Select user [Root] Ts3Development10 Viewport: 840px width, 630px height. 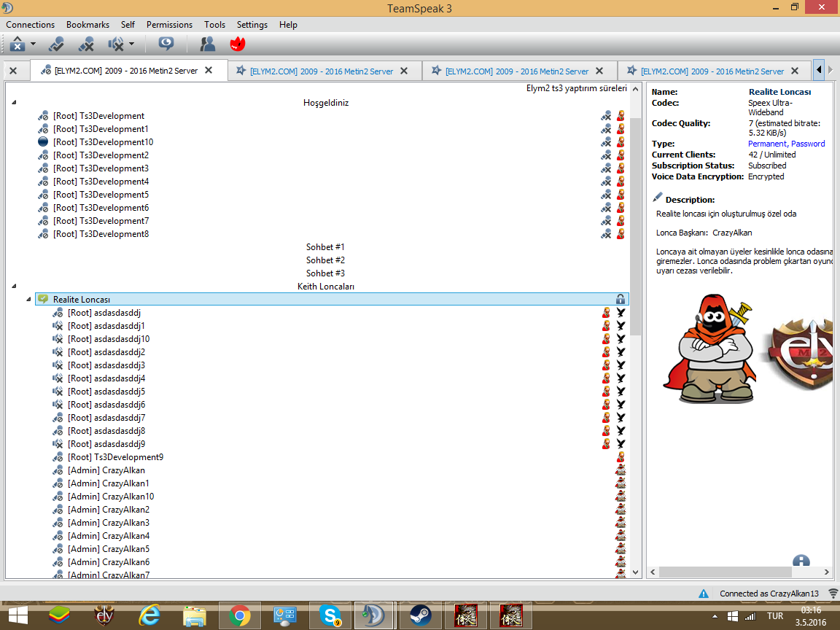[103, 142]
